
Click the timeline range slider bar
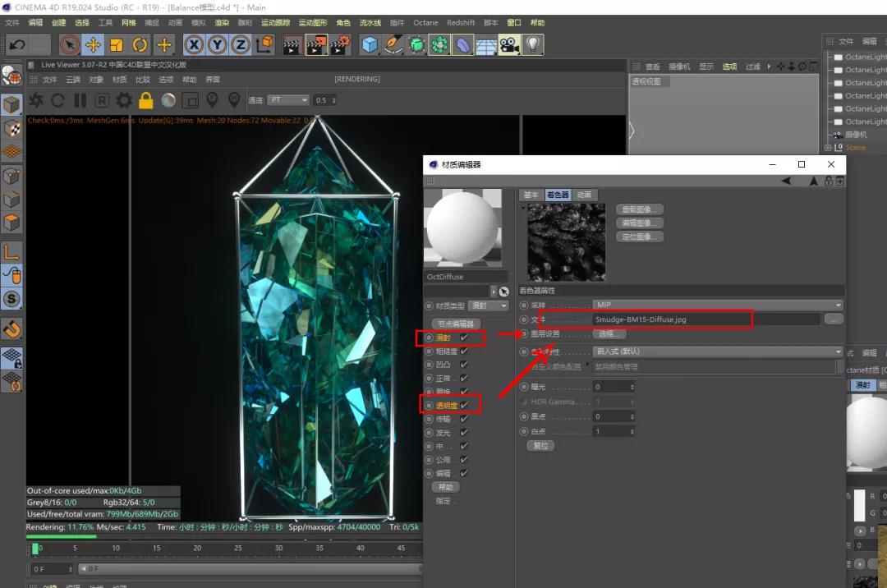coord(250,569)
